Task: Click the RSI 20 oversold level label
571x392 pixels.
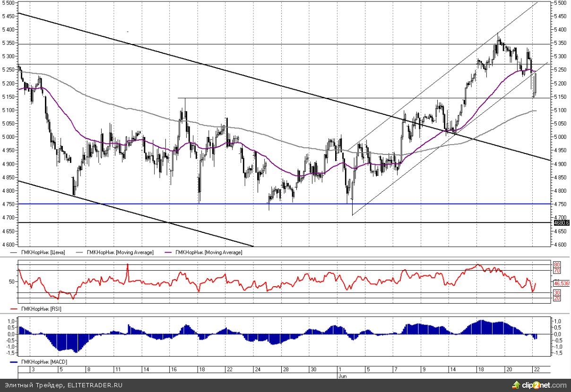Action: 557,298
